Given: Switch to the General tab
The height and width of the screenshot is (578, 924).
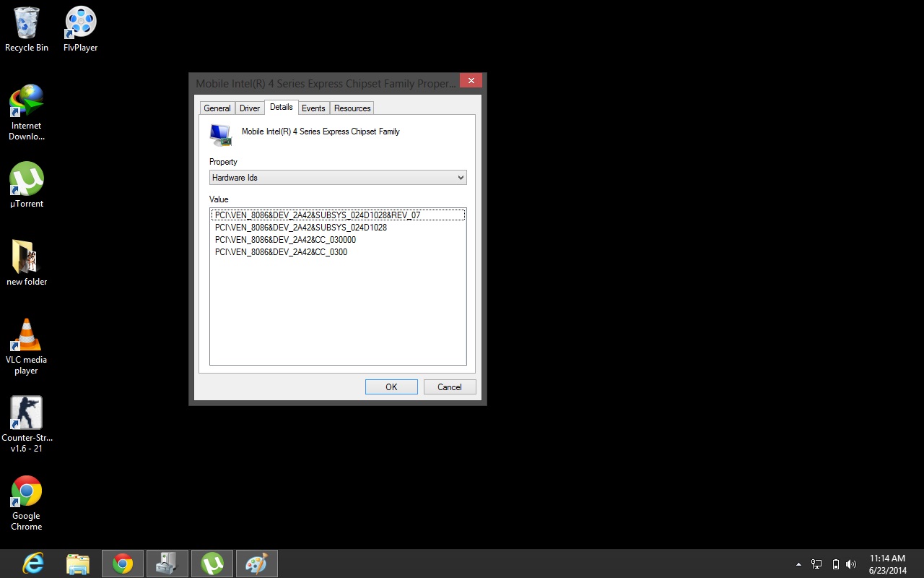Looking at the screenshot, I should click(217, 108).
